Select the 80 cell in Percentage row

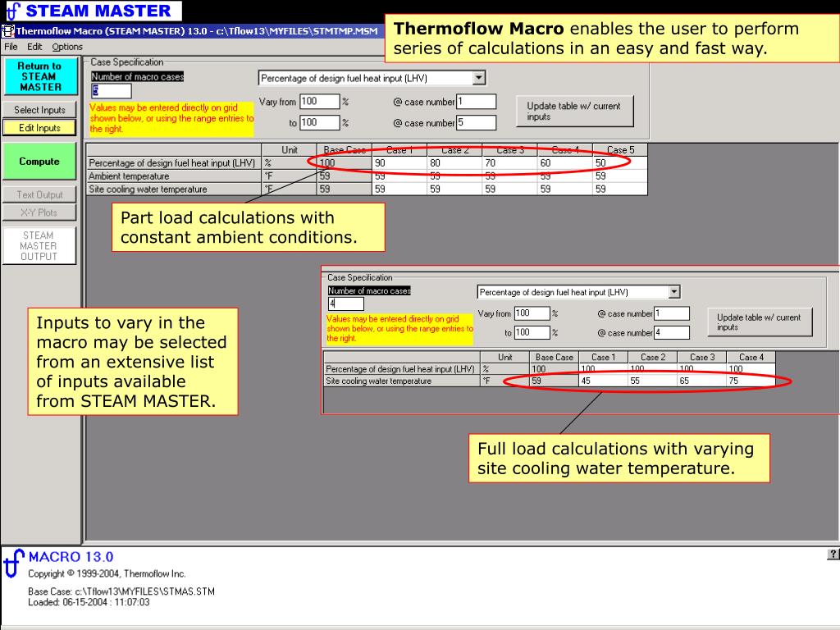454,163
